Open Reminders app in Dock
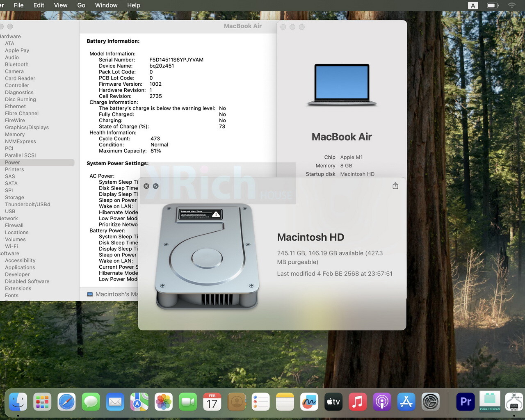The image size is (525, 420). pos(260,402)
